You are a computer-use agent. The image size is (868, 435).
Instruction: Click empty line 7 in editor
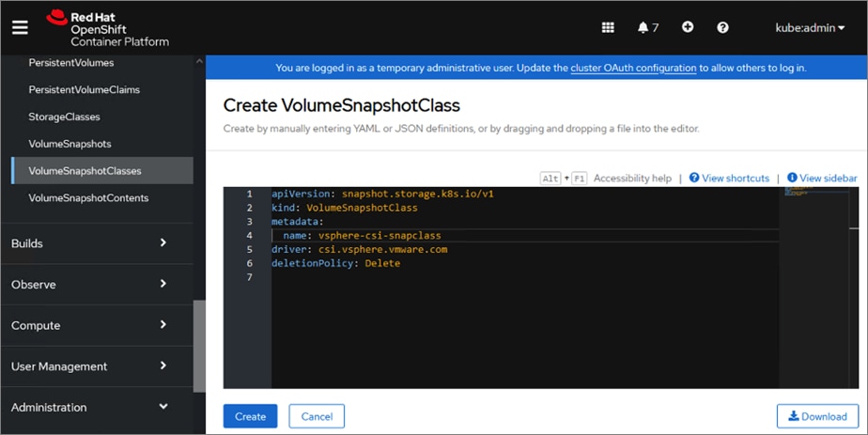(525, 277)
